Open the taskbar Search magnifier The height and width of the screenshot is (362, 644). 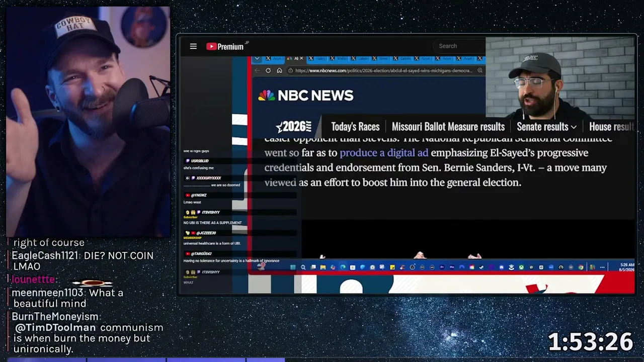303,267
